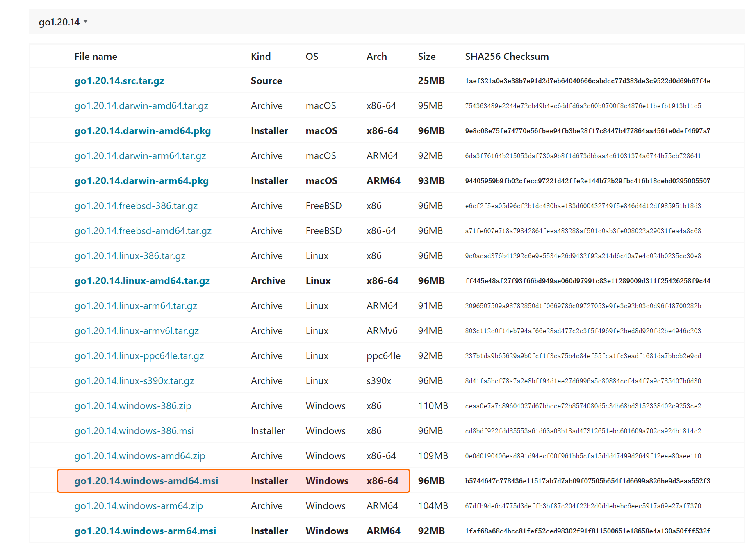Download go1.20.14.windows-arm64.msi installer
Image resolution: width=756 pixels, height=551 pixels.
pos(145,531)
